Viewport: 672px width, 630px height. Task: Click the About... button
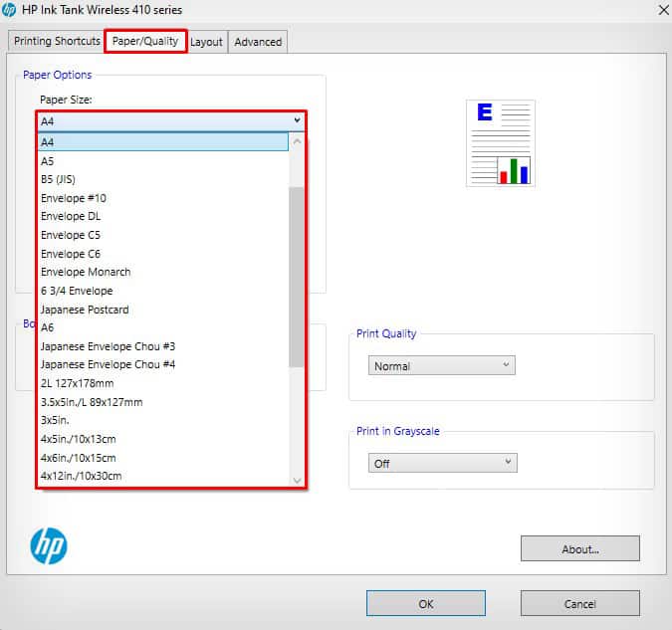pos(580,548)
